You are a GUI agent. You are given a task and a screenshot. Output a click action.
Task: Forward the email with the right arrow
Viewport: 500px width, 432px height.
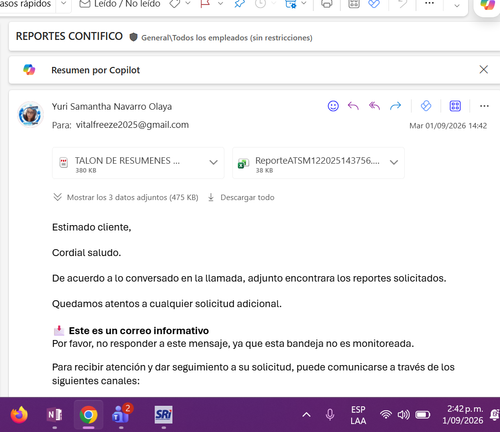click(395, 106)
